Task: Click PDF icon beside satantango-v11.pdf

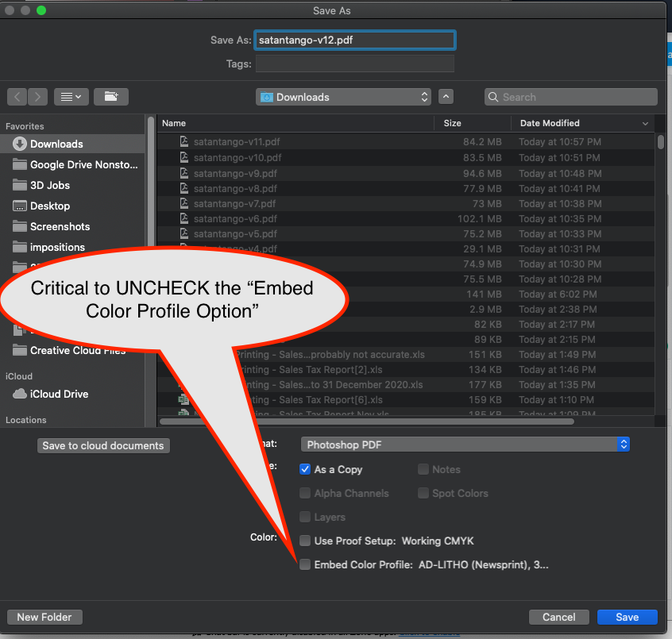Action: pos(183,141)
